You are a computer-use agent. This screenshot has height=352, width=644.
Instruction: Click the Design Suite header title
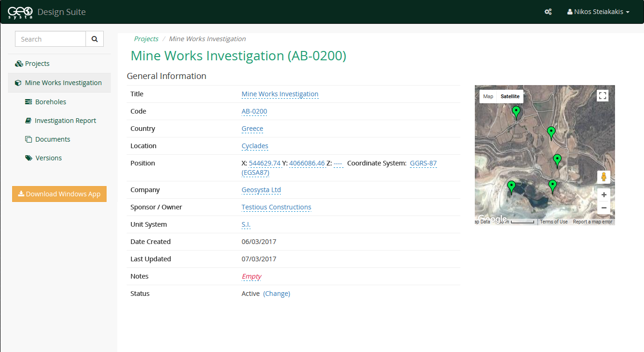coord(62,12)
